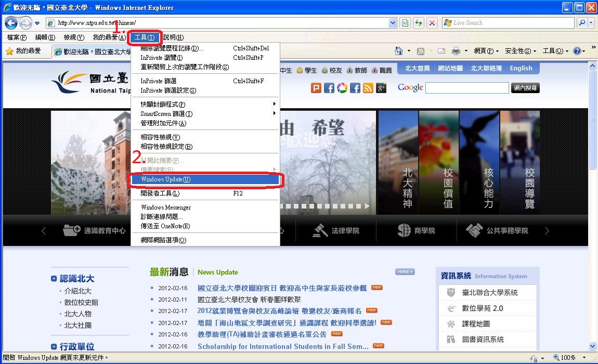
Task: Click the Favorites star icon
Action: pos(9,51)
